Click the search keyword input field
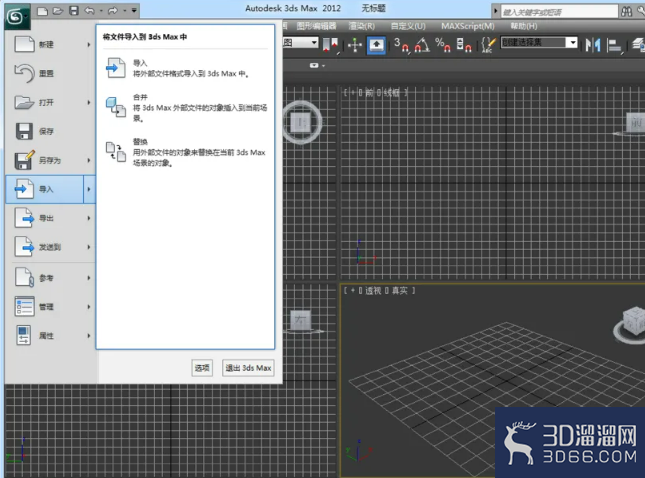Screen dimensions: 645x478 [x=559, y=12]
